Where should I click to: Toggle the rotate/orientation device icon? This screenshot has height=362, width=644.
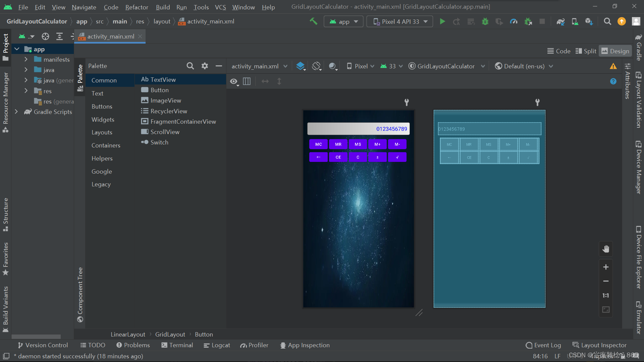pos(316,66)
